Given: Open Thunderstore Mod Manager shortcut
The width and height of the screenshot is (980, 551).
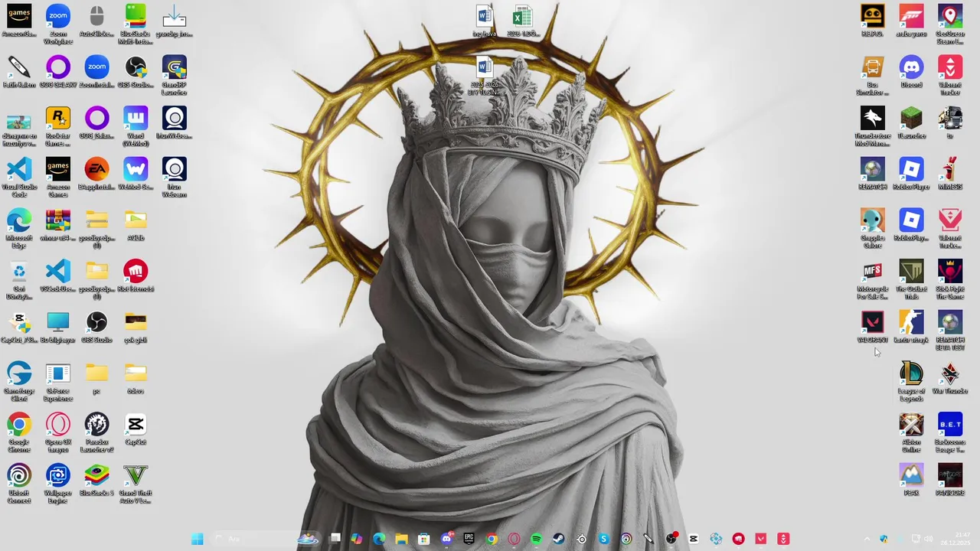Looking at the screenshot, I should pyautogui.click(x=872, y=126).
